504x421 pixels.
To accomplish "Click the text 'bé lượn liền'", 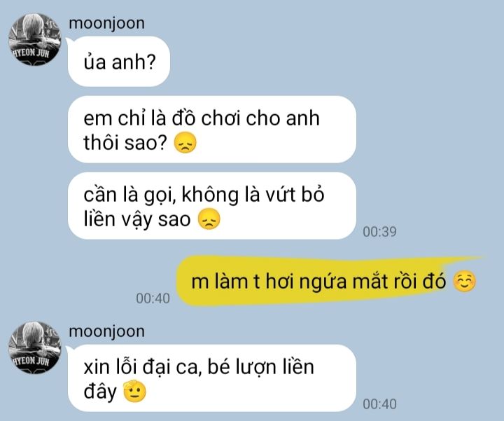I will point(260,367).
